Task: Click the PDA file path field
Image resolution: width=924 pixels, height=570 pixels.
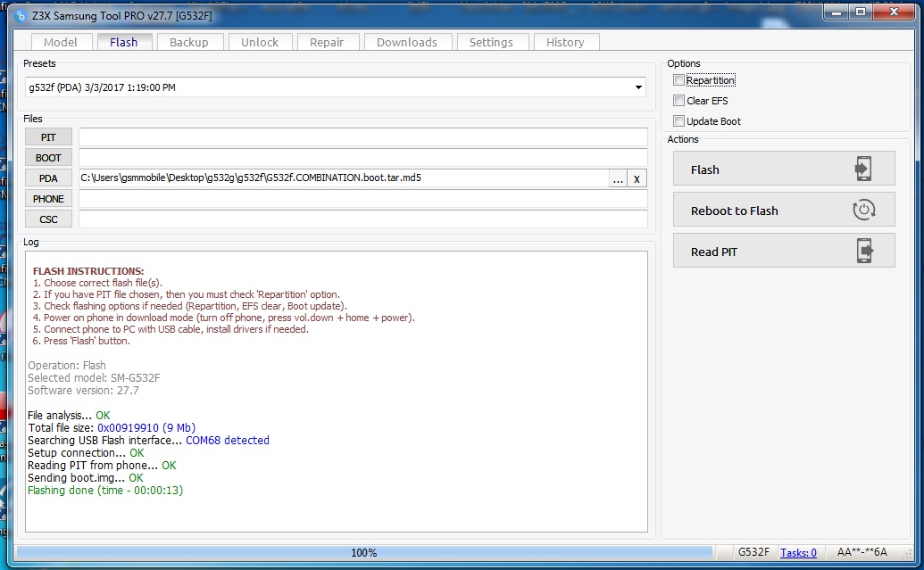Action: (344, 178)
